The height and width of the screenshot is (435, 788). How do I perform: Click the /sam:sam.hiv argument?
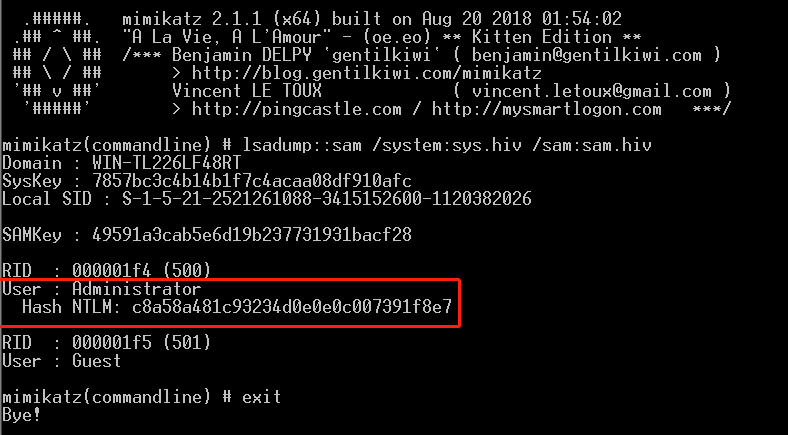[x=592, y=145]
